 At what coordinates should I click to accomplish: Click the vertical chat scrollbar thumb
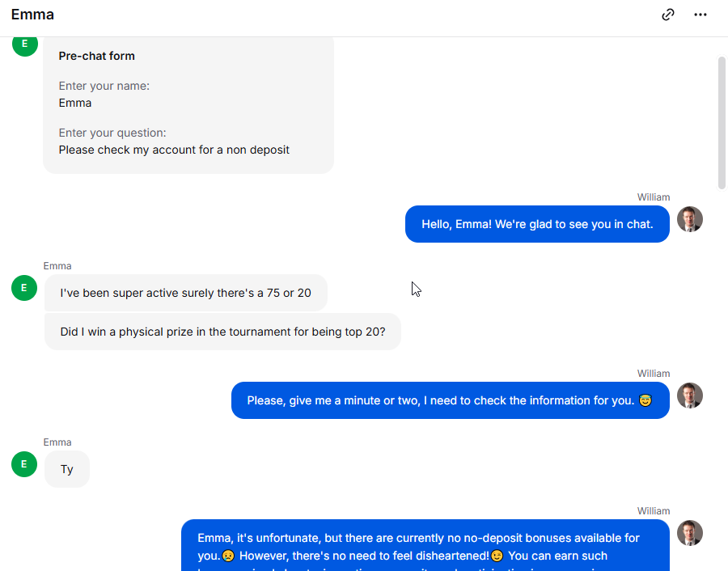(x=722, y=123)
